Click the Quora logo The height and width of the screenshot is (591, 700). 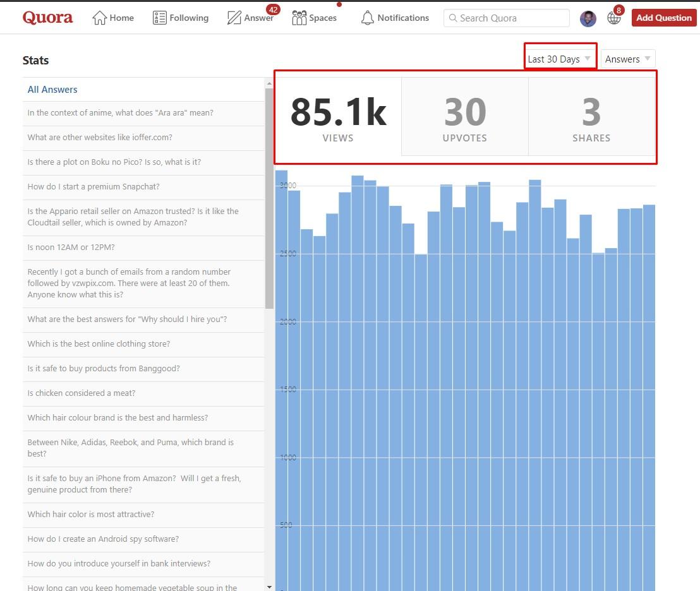tap(47, 17)
